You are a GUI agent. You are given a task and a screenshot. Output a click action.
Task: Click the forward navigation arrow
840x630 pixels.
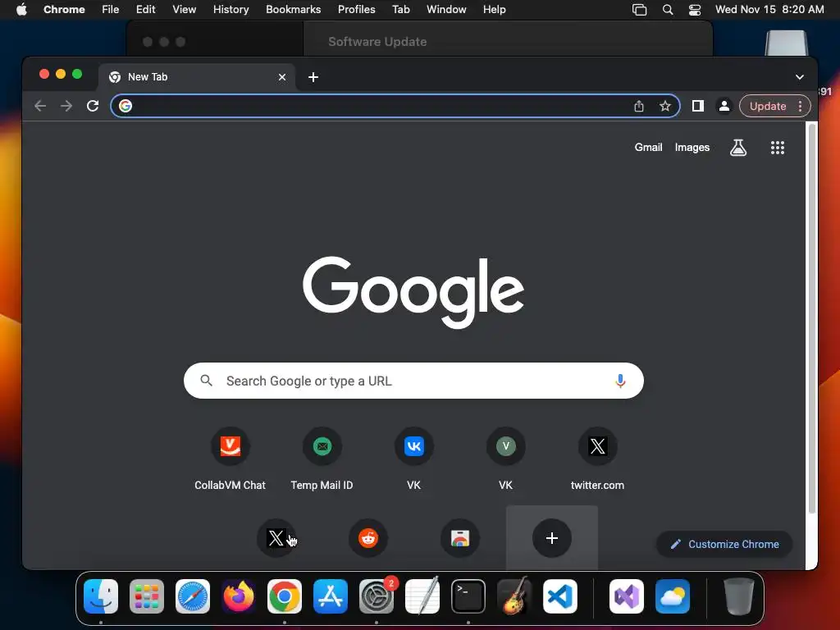[x=66, y=106]
